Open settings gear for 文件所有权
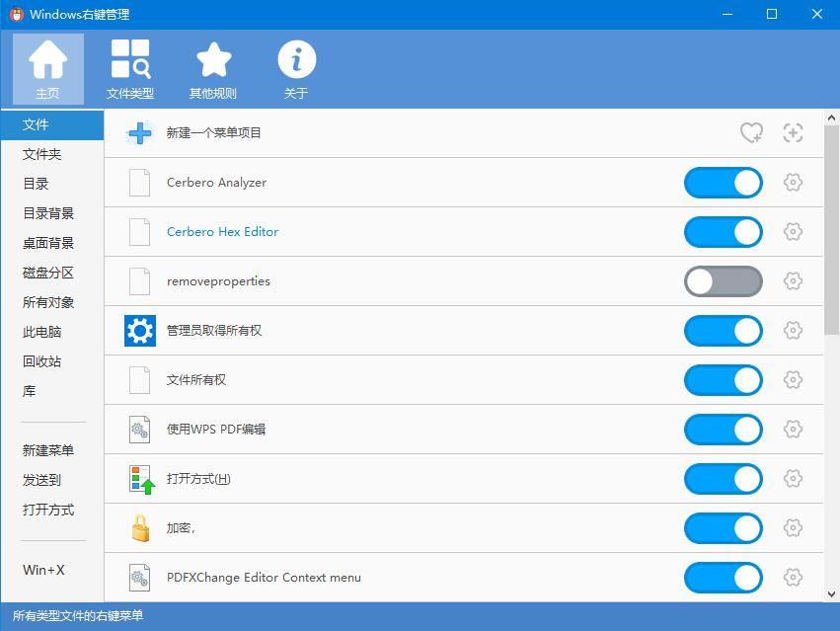This screenshot has height=631, width=840. [x=793, y=380]
